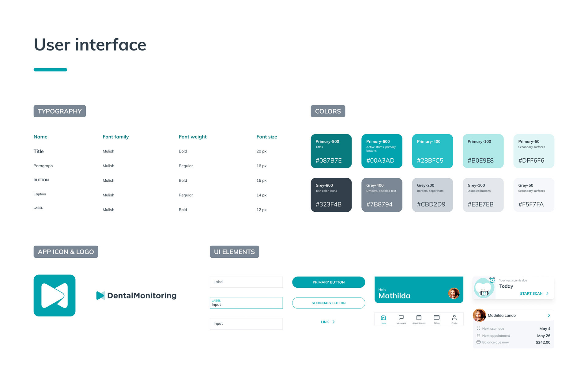588x382 pixels.
Task: Click the Caption typography row name
Action: pos(40,194)
